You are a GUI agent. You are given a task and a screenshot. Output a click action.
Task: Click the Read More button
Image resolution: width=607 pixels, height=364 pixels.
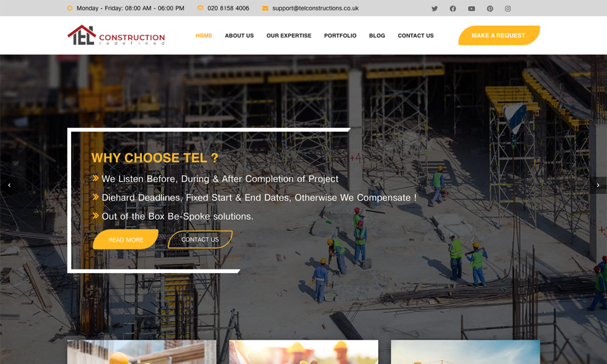click(126, 240)
